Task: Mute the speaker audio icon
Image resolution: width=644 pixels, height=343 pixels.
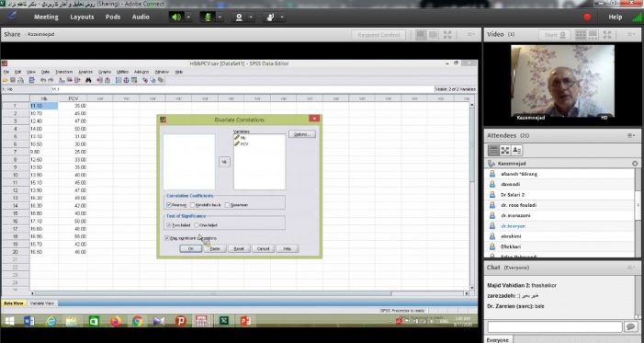Action: click(x=176, y=17)
